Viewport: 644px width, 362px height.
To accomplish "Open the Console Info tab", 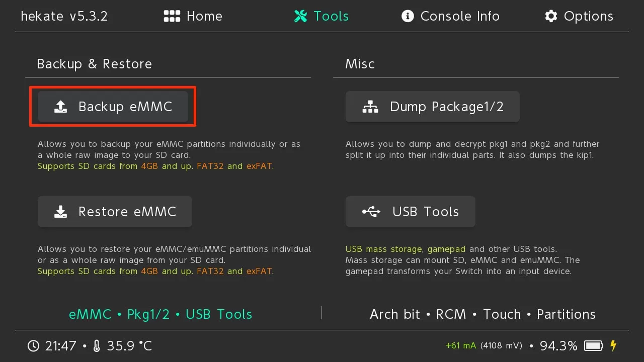I will [x=450, y=16].
